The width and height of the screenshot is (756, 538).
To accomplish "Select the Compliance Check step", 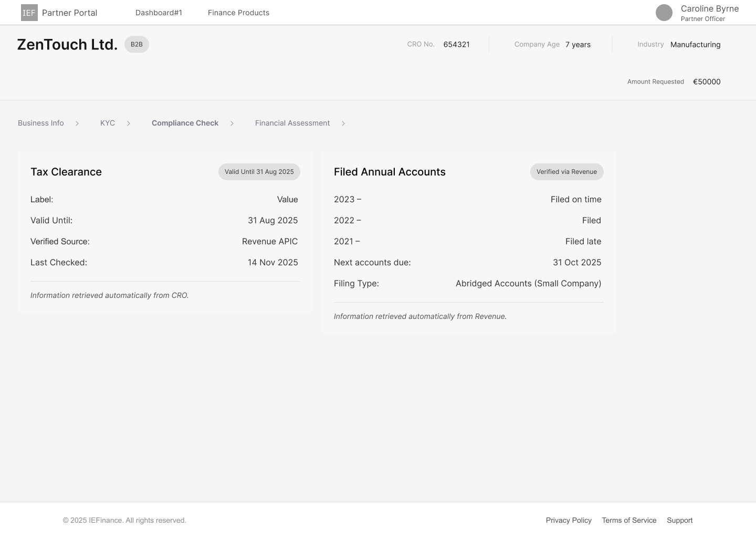I will pos(185,123).
